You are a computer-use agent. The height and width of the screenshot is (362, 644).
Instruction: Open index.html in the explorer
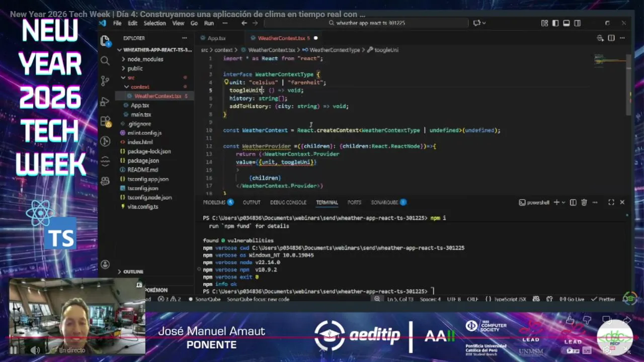140,142
